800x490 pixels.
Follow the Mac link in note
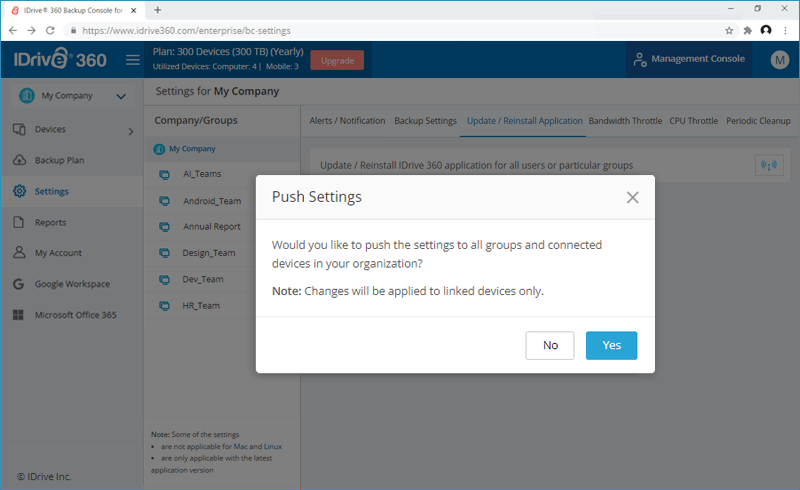coord(240,447)
